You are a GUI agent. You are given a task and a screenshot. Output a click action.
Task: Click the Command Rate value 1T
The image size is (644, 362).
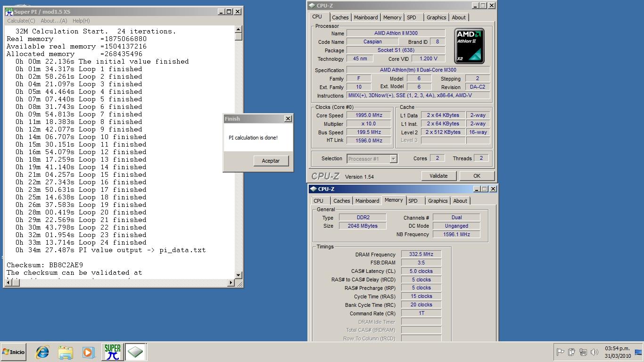click(421, 313)
